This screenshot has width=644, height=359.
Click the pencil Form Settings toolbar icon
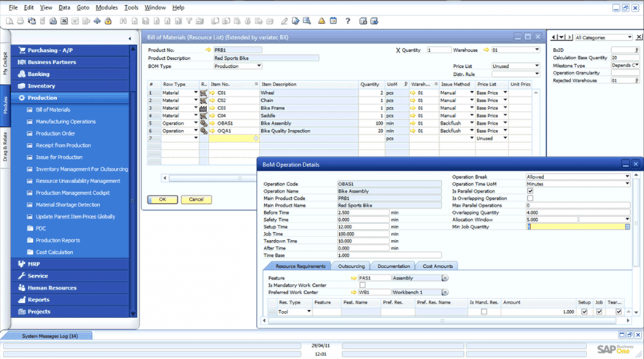[284, 21]
